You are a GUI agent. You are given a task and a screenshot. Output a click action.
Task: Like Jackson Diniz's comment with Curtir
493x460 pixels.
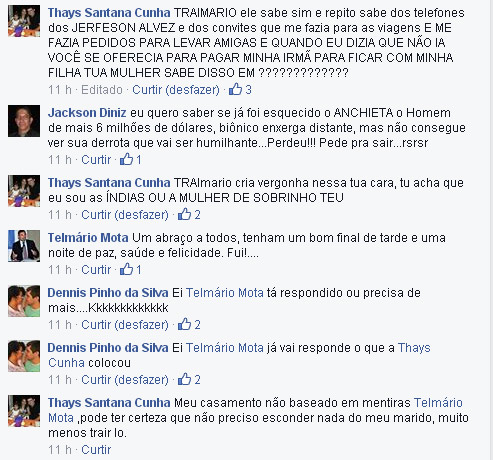[96, 160]
